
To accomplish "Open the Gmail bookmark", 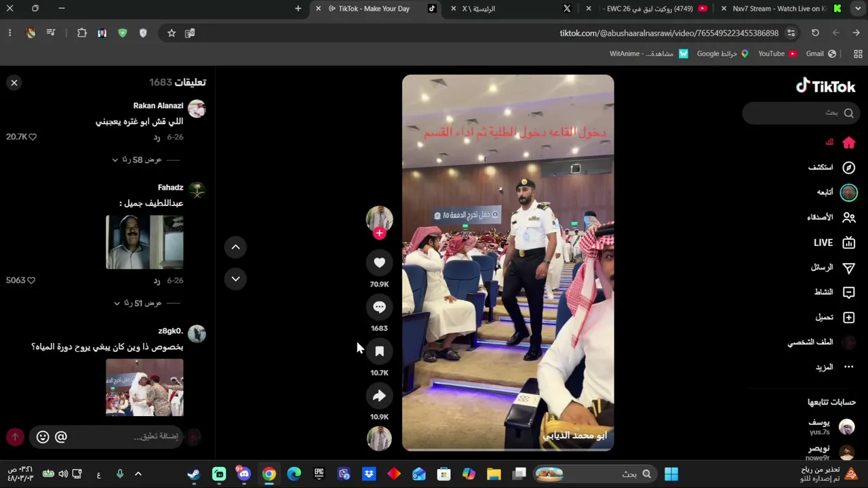I will (821, 54).
